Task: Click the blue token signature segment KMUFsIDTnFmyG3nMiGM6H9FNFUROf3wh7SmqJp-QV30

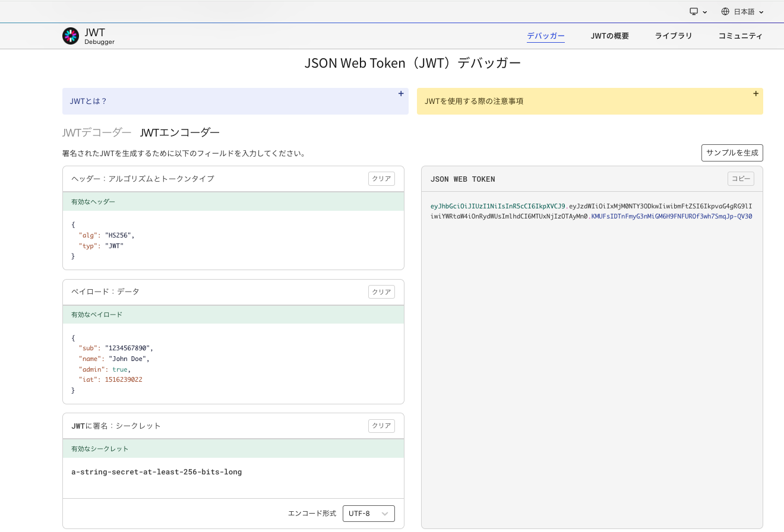Action: pos(672,217)
